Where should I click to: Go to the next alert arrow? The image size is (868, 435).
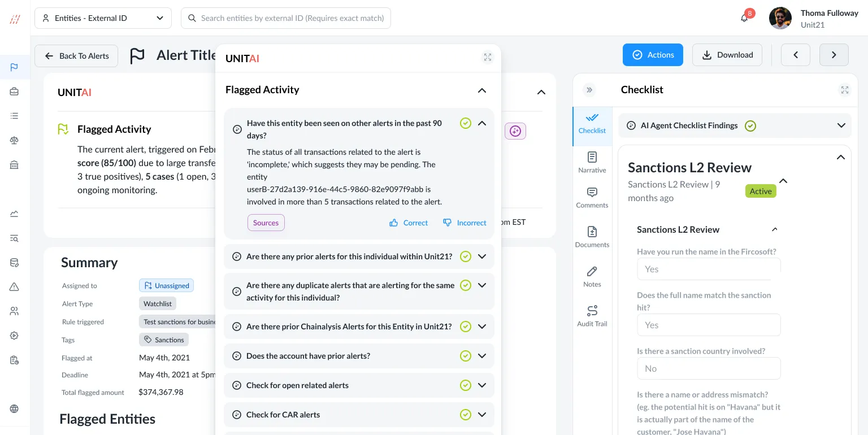[x=834, y=55]
